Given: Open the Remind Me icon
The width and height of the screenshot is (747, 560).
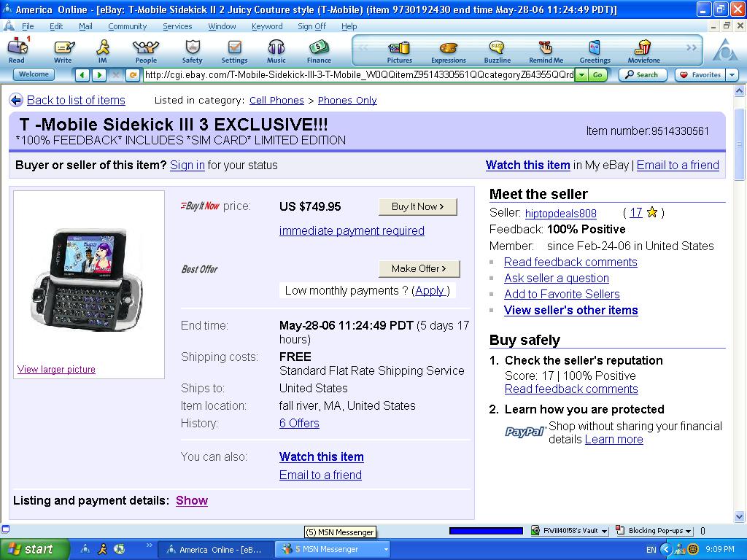Looking at the screenshot, I should pyautogui.click(x=546, y=50).
